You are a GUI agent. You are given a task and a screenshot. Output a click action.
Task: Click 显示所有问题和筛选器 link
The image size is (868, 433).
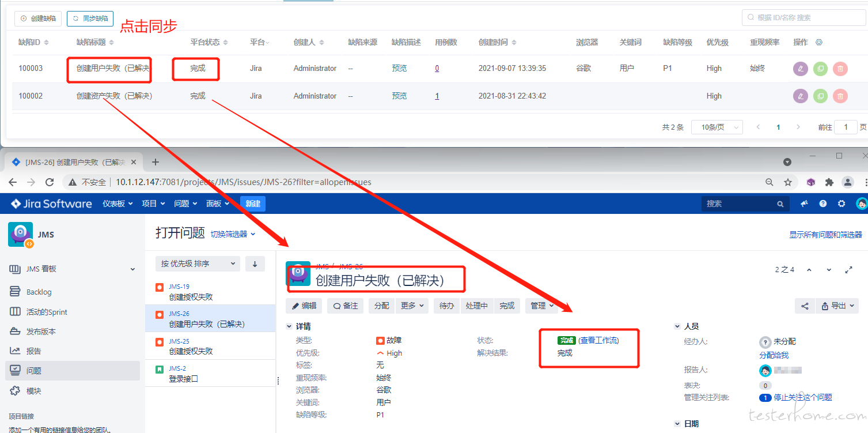click(825, 235)
